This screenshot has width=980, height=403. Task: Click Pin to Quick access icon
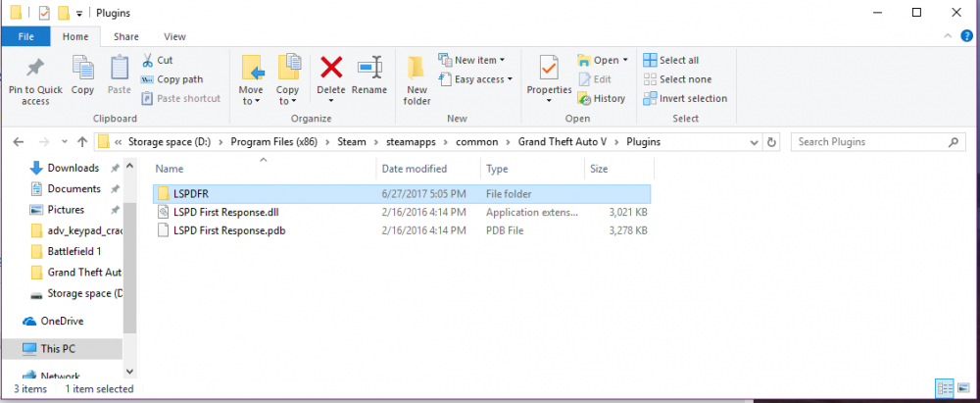[35, 69]
